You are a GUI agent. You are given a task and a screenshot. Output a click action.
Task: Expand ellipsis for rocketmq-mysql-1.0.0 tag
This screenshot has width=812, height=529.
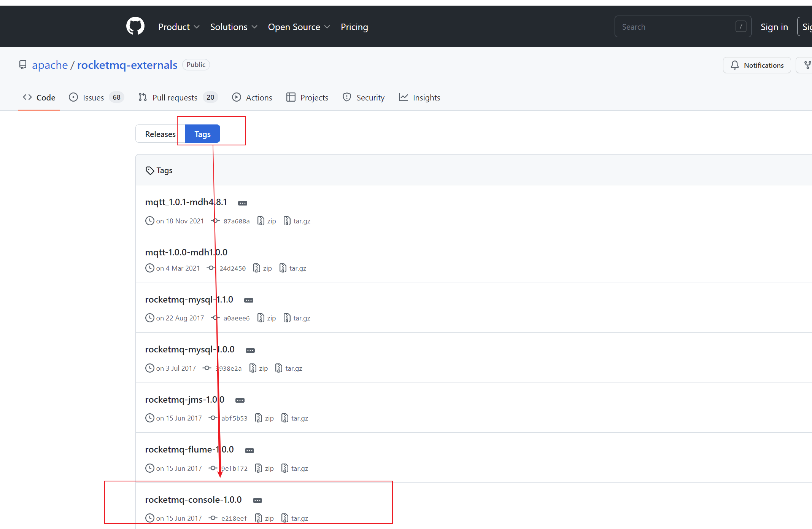click(x=250, y=351)
